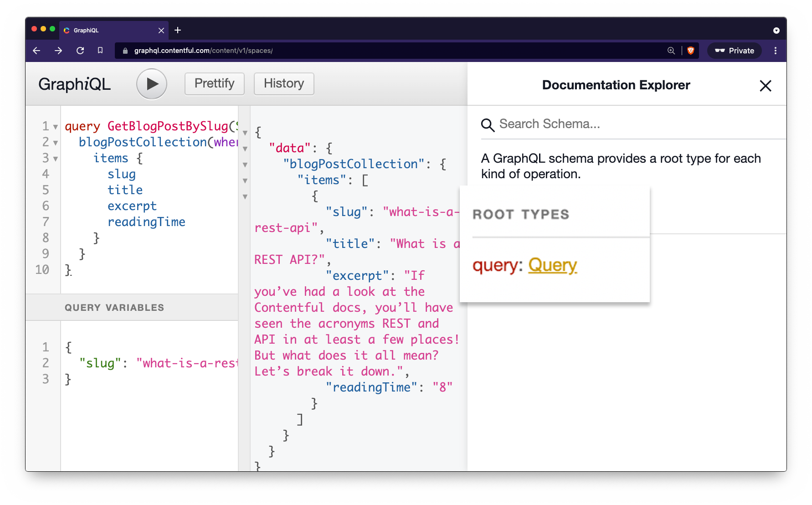The width and height of the screenshot is (812, 505).
Task: Open the History panel
Action: click(283, 83)
